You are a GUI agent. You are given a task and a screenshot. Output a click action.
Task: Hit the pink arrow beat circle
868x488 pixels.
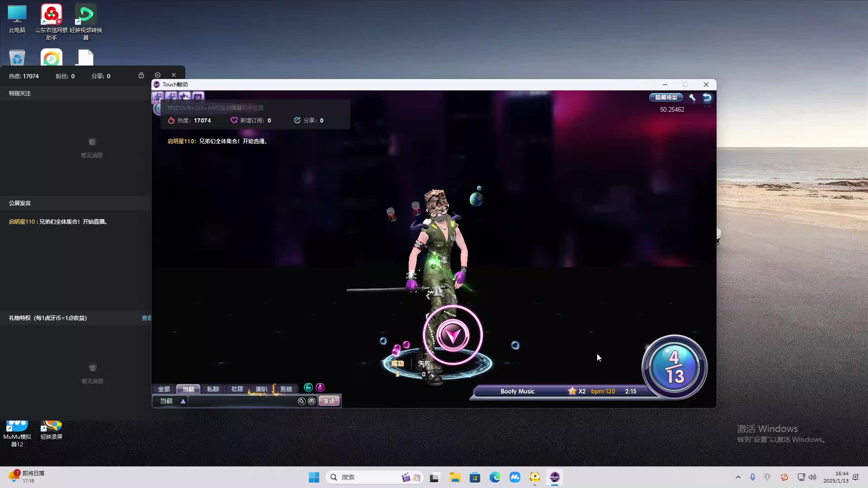tap(453, 335)
